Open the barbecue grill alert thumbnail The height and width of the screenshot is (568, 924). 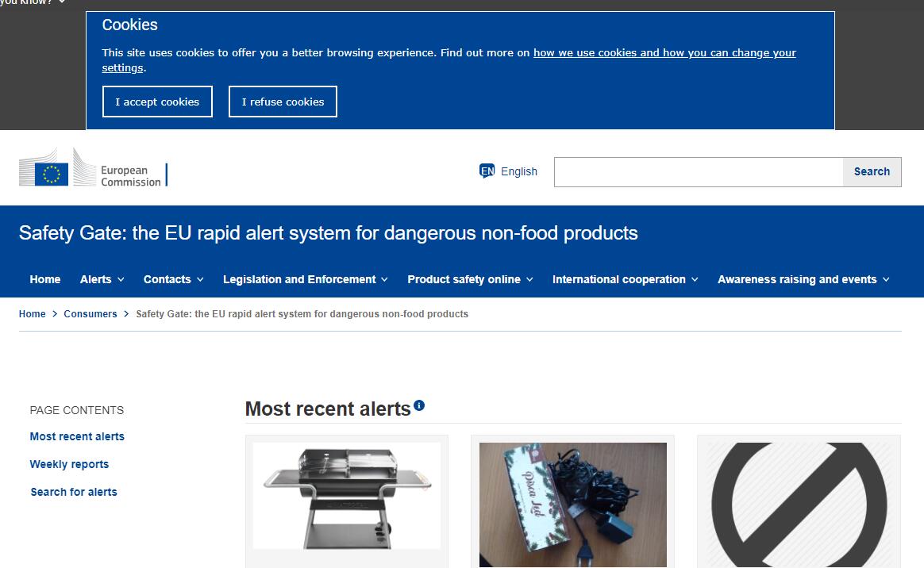(347, 496)
